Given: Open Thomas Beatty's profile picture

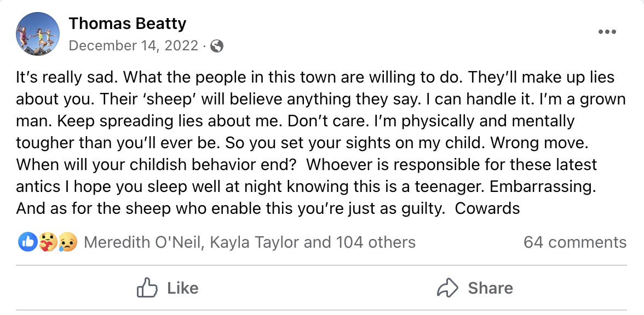Looking at the screenshot, I should 38,33.
